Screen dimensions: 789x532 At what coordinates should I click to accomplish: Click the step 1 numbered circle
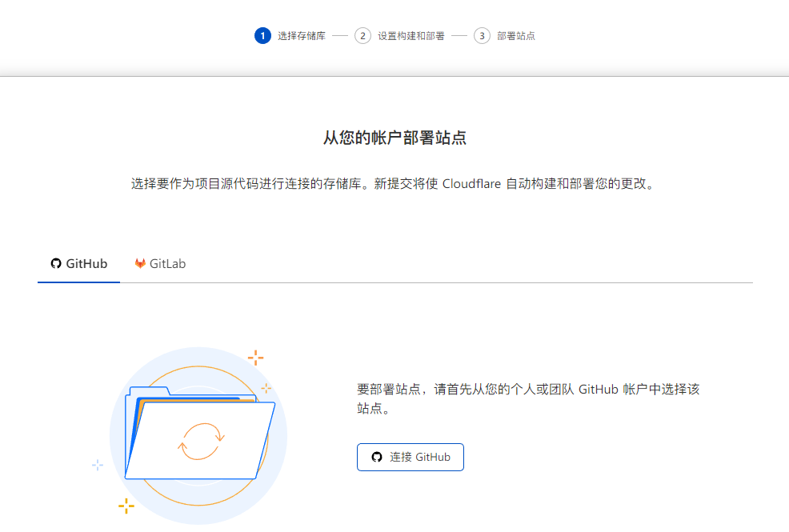click(262, 36)
